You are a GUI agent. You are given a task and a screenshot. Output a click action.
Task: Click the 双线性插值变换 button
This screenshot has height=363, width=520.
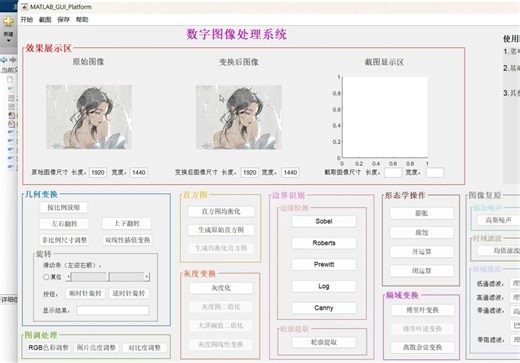coord(127,240)
